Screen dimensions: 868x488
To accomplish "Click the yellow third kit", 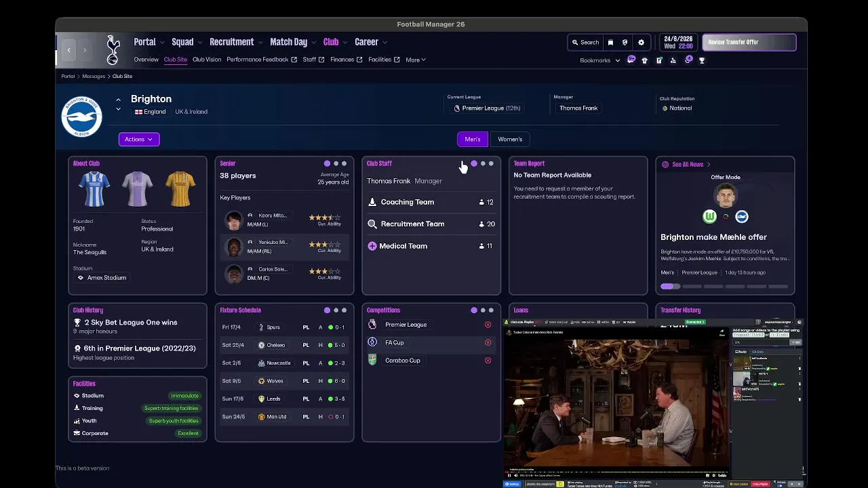I will tap(180, 188).
